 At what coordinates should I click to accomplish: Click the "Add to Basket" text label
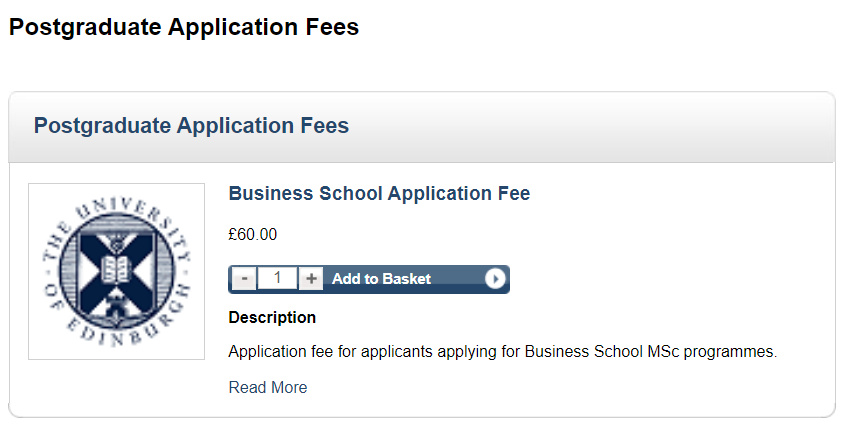coord(381,279)
